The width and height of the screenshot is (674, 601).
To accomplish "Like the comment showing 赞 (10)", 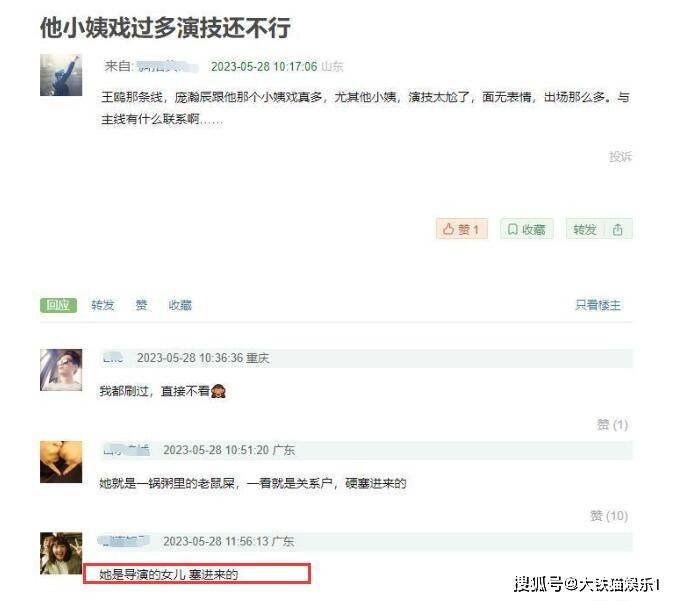I will tap(609, 516).
